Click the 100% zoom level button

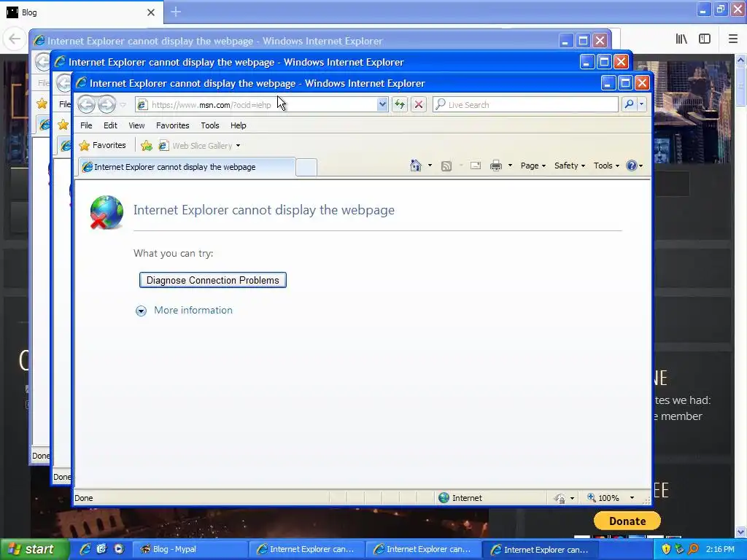point(604,497)
